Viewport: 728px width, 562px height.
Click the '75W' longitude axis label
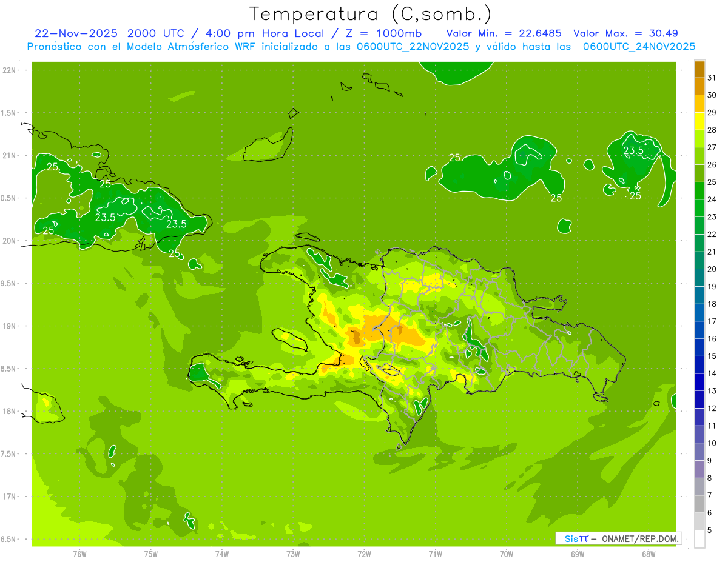coord(151,554)
